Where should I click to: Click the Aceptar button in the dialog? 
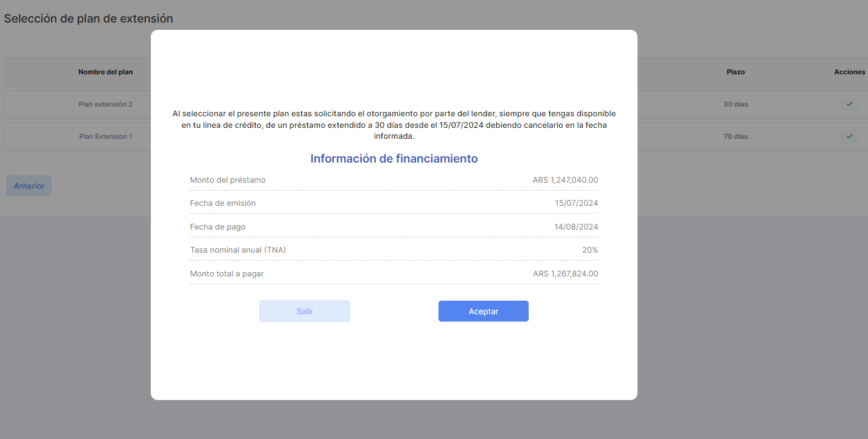coord(483,311)
